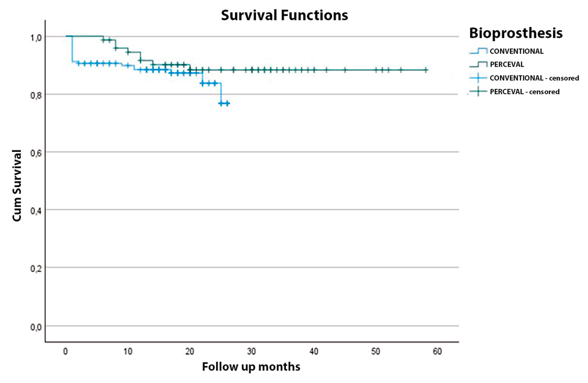
Task: Click the CONVENTIONAL legend text label
Action: pos(517,51)
